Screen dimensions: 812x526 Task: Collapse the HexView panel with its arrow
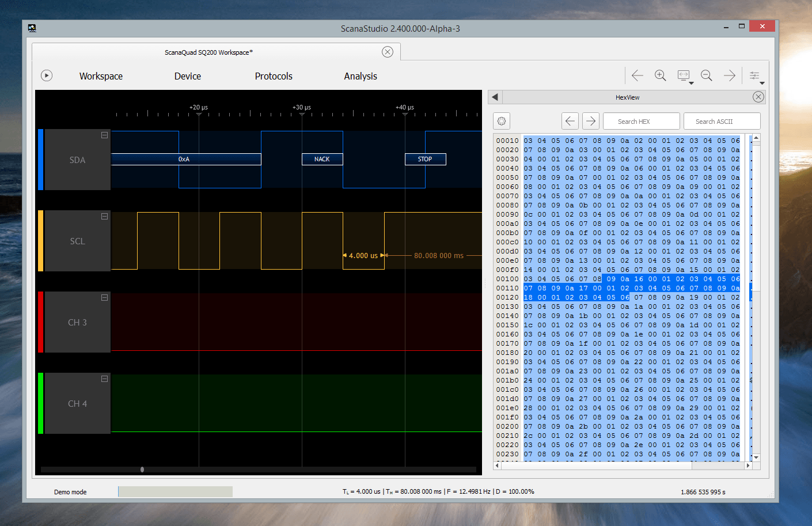pyautogui.click(x=495, y=97)
